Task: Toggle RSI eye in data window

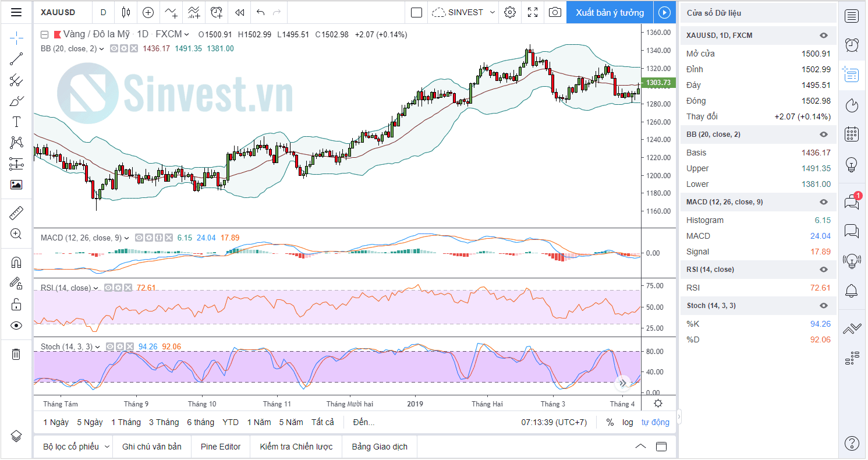Action: tap(824, 270)
